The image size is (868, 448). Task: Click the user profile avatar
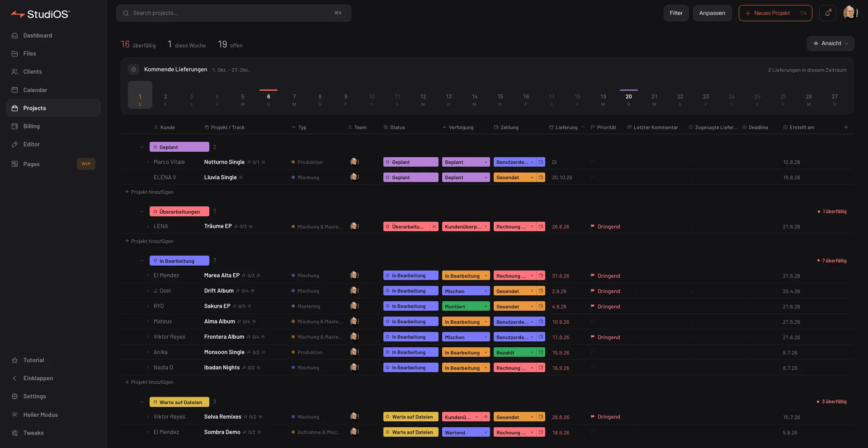click(x=850, y=13)
